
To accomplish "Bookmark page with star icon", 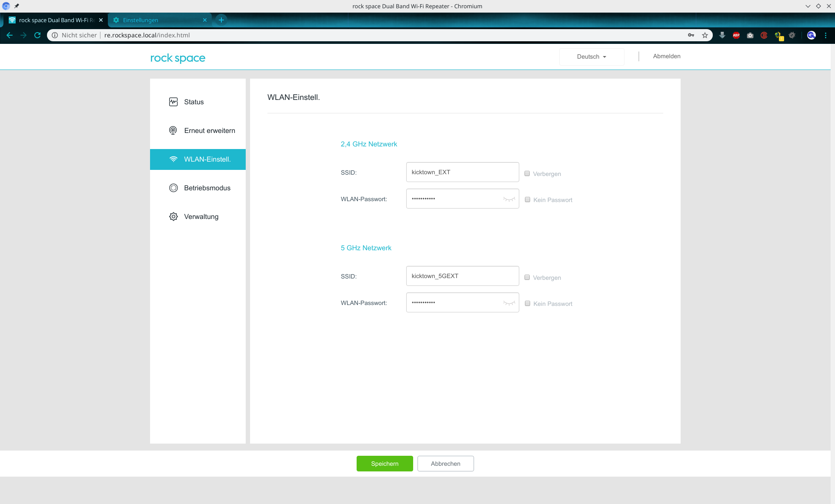I will (x=705, y=35).
